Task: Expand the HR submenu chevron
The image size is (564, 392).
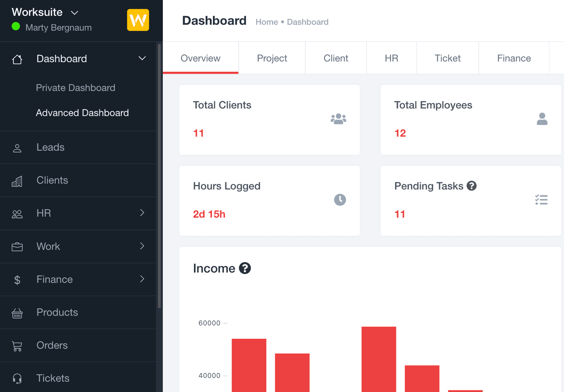Action: tap(142, 213)
